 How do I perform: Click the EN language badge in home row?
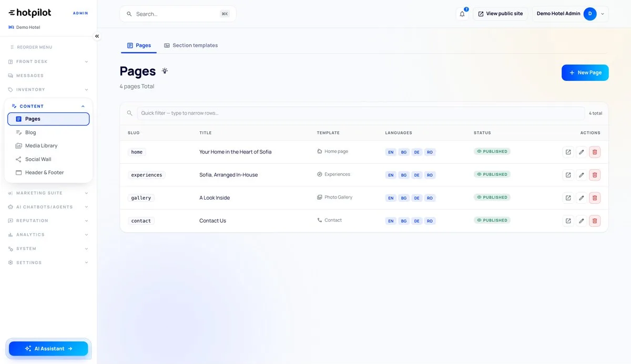(391, 152)
